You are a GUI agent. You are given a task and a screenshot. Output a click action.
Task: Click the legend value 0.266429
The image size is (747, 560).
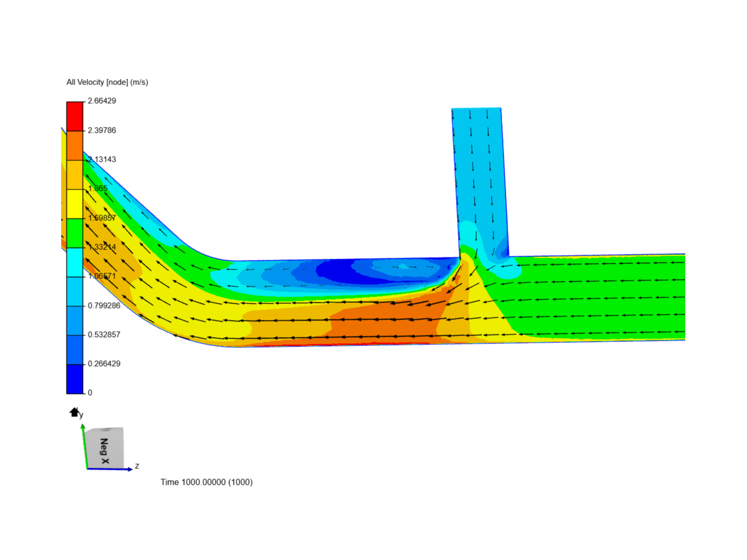pos(104,363)
